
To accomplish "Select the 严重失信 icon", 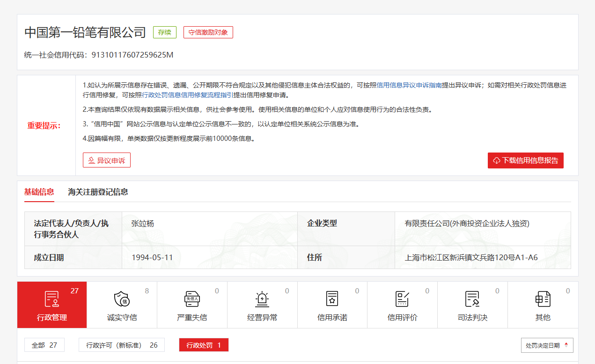I will [192, 298].
